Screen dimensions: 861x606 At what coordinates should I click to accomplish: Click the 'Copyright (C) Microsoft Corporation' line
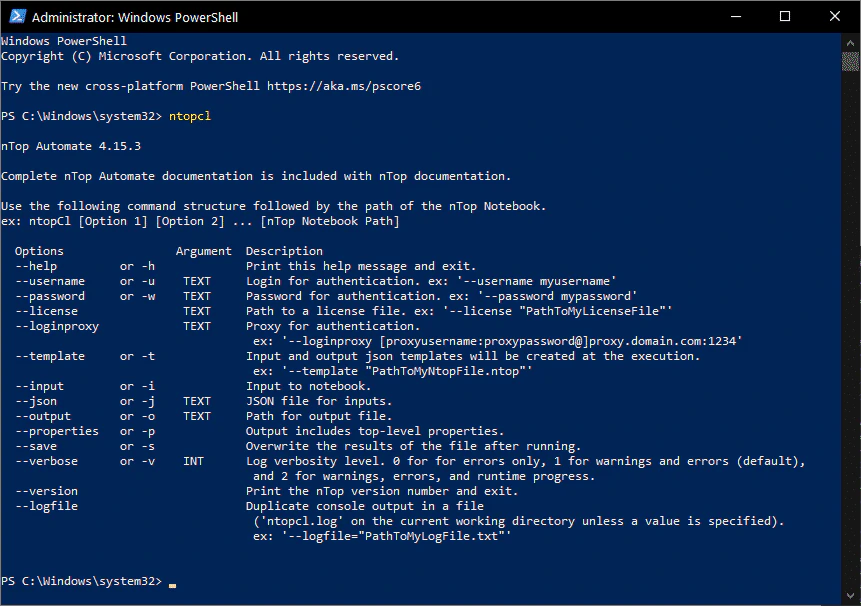point(200,57)
